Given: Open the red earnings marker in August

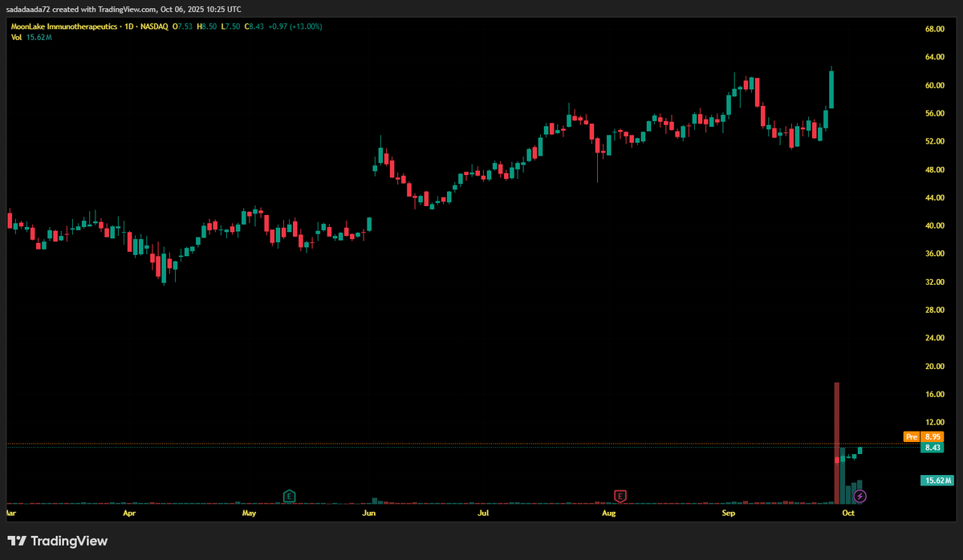Looking at the screenshot, I should click(x=620, y=496).
